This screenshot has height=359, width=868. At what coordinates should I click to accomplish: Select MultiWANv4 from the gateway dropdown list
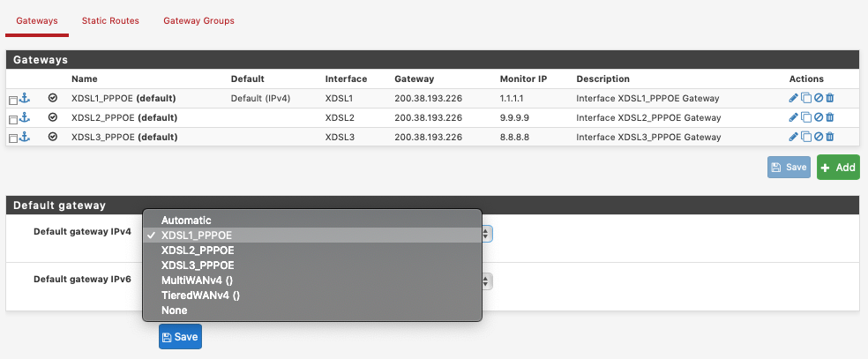coord(197,280)
